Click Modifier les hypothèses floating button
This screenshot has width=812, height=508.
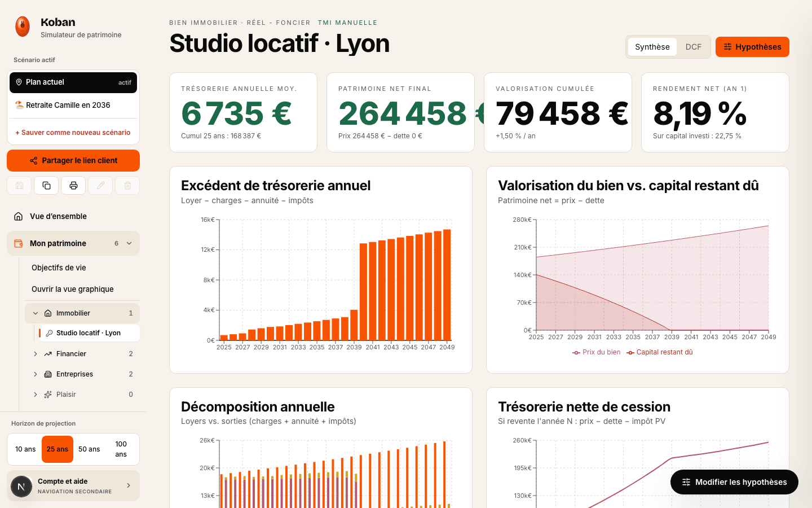[x=734, y=482]
